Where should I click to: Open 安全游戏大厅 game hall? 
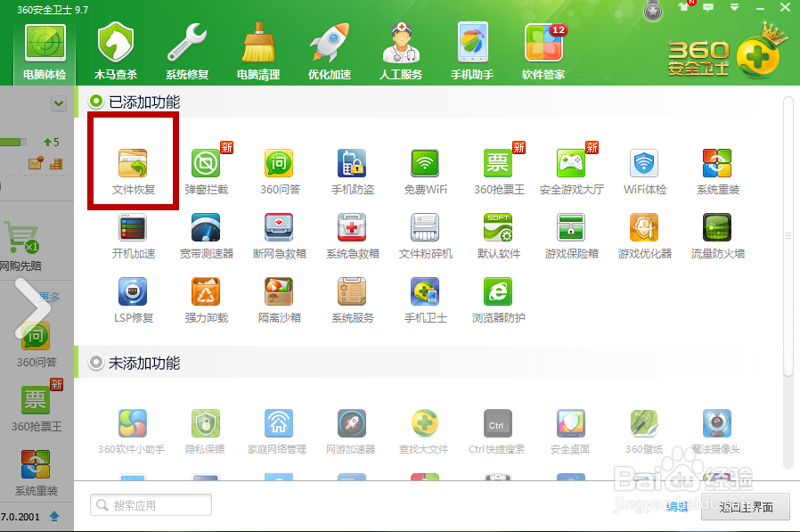pyautogui.click(x=571, y=172)
